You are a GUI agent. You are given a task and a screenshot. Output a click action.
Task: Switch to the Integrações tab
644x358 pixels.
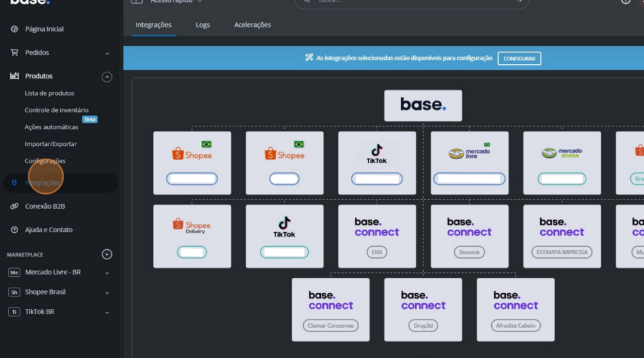click(153, 25)
